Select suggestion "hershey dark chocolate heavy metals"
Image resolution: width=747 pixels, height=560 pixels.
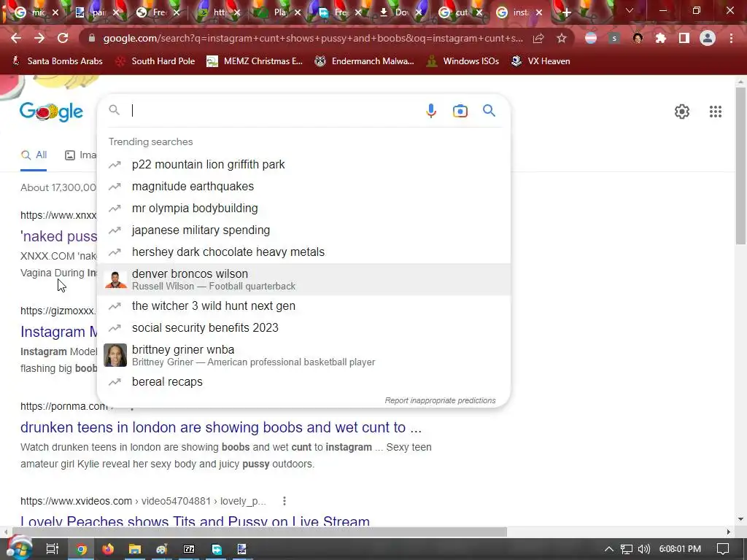tap(303, 252)
